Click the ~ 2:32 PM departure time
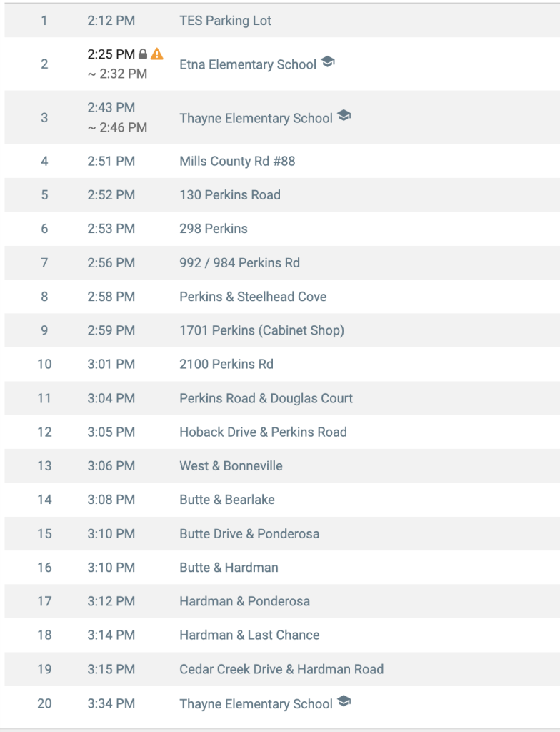560x732 pixels. click(117, 74)
